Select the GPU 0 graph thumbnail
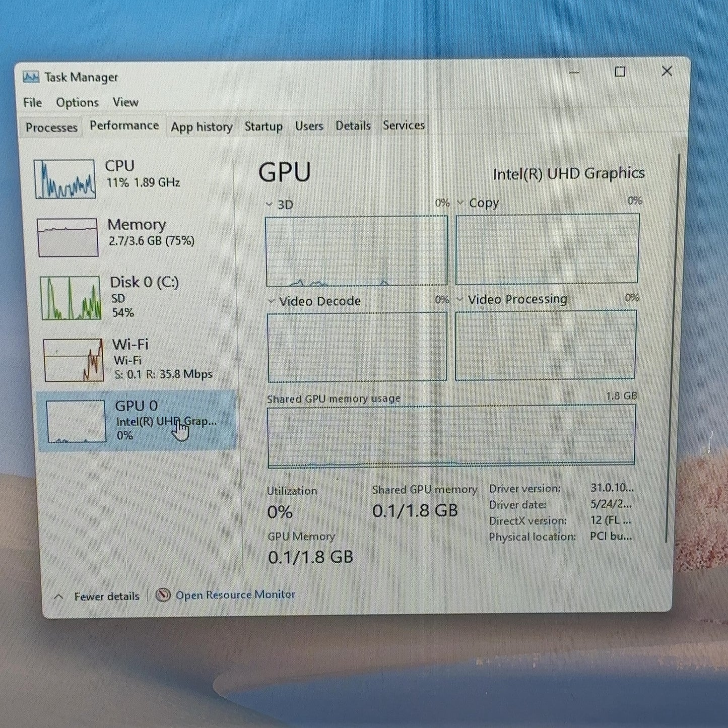This screenshot has height=728, width=728. pos(76,421)
